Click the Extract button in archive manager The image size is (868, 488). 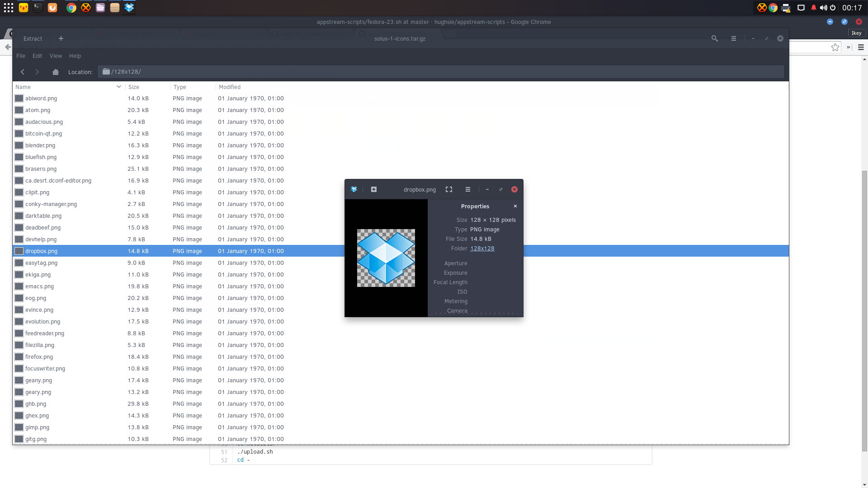point(33,39)
